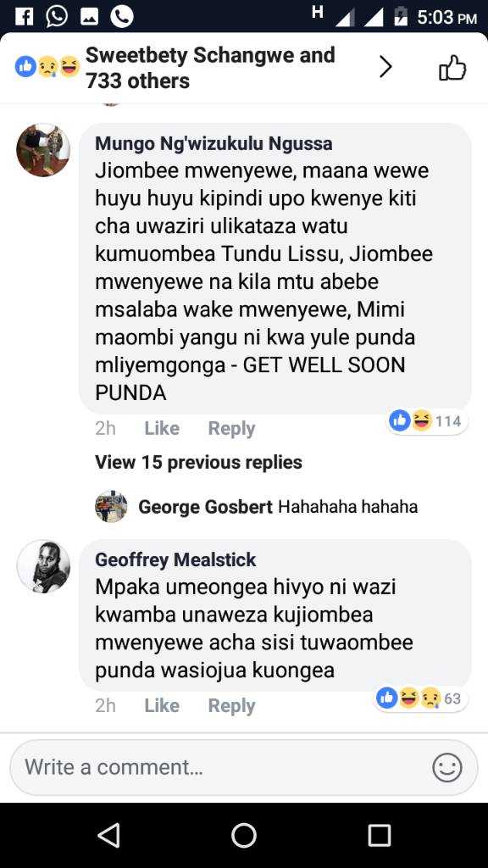Image resolution: width=488 pixels, height=868 pixels.
Task: Like Geoffrey Mealstick's comment
Action: click(162, 706)
